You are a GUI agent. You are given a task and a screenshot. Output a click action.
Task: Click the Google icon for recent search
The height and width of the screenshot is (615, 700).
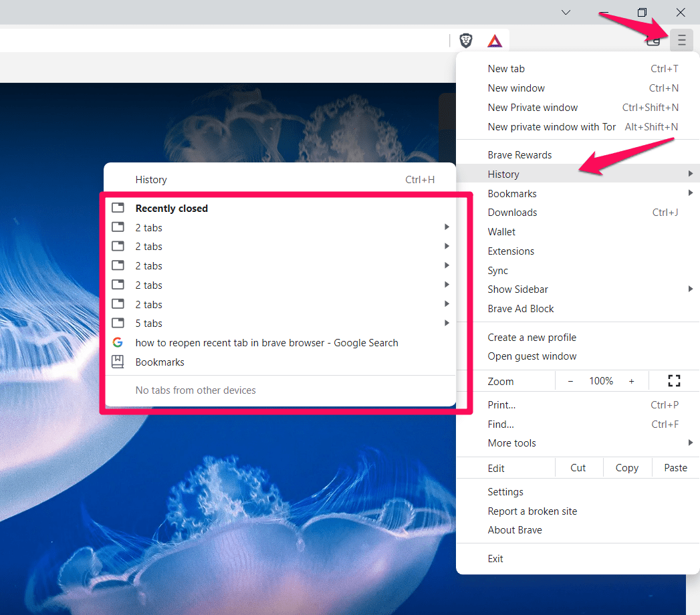pos(118,343)
